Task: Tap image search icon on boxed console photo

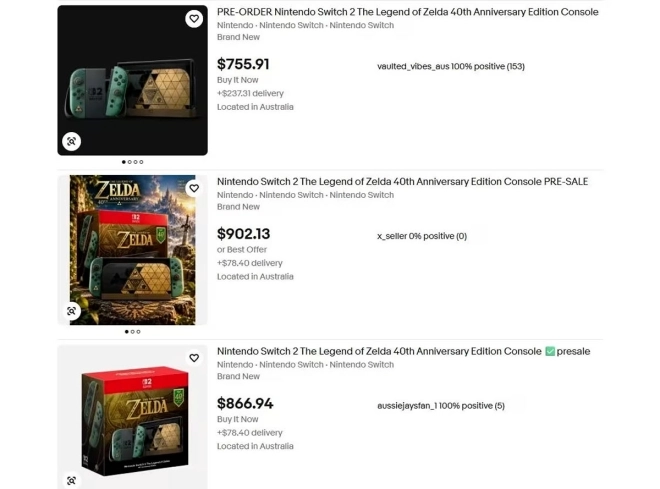Action: click(72, 480)
